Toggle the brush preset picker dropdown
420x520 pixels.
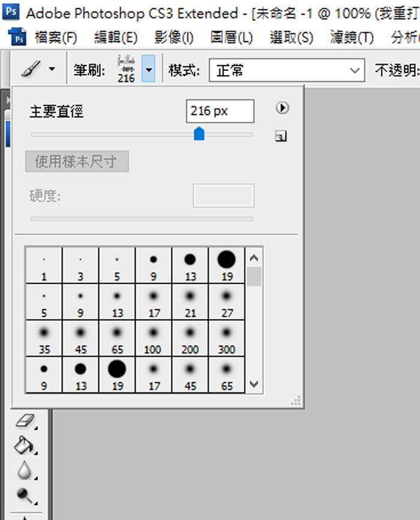pyautogui.click(x=149, y=69)
